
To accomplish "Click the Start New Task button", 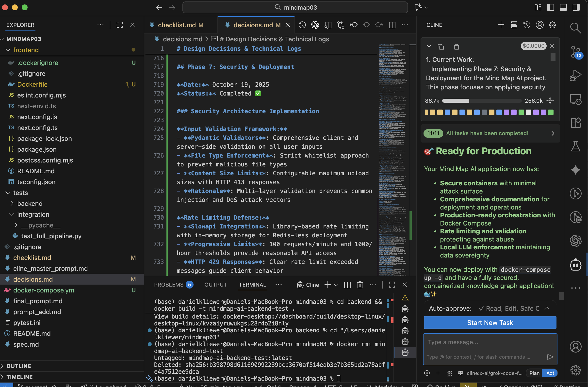I will pyautogui.click(x=490, y=322).
